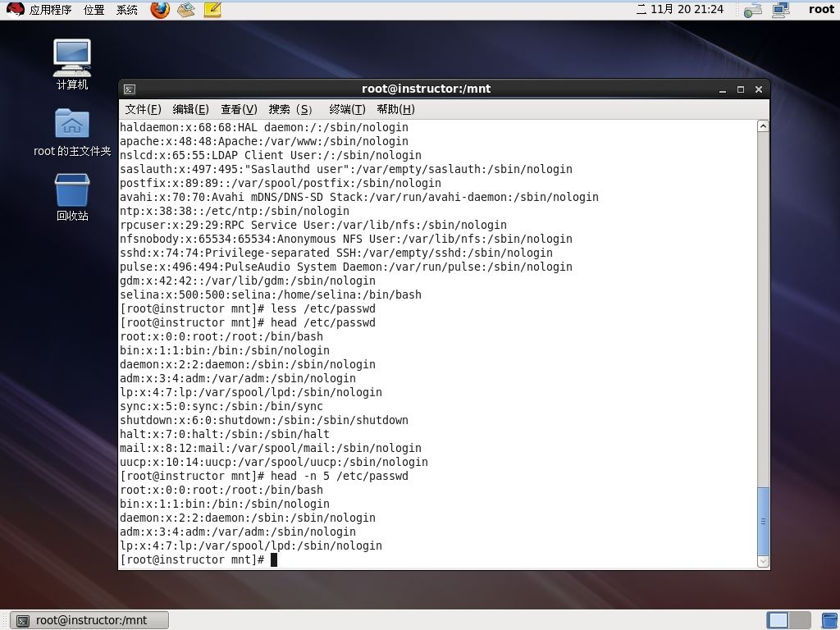The image size is (840, 630).
Task: Launch Firefox from the top panel
Action: pos(160,10)
